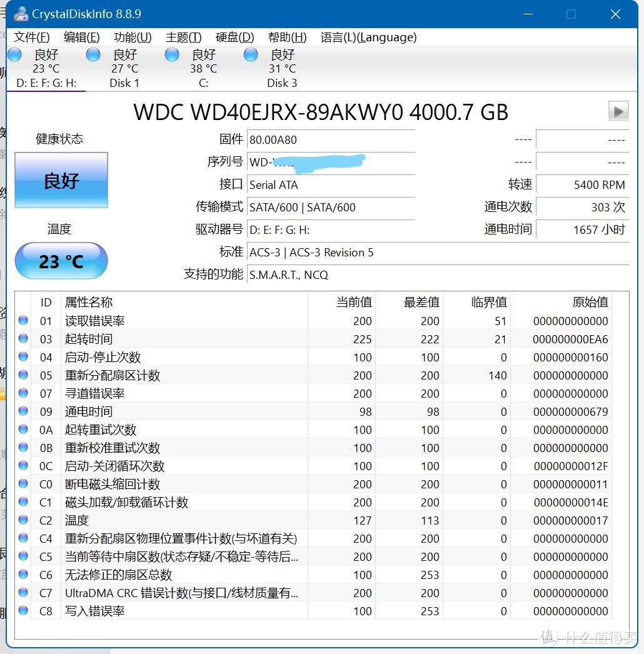Click the status indicator for 温度 attribute C2
This screenshot has height=654, width=644.
[x=23, y=520]
